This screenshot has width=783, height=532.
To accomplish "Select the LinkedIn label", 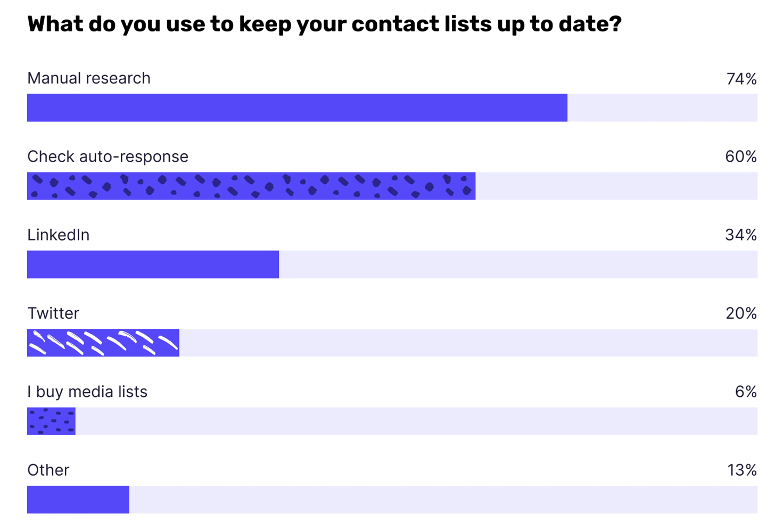I will point(59,235).
